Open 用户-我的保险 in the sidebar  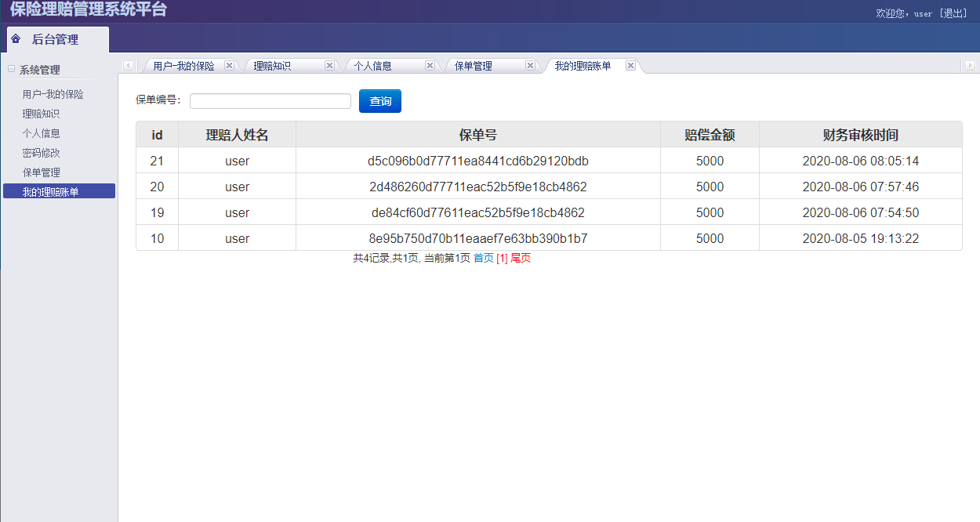53,94
